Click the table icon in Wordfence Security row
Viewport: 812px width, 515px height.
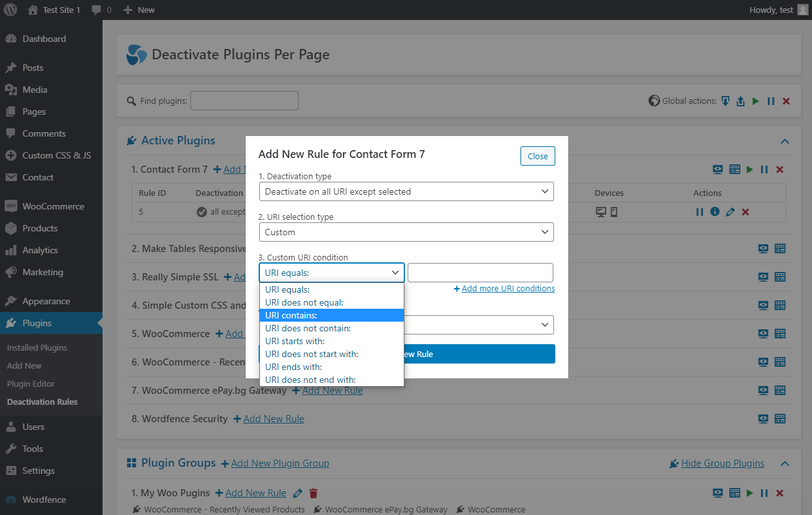(780, 419)
